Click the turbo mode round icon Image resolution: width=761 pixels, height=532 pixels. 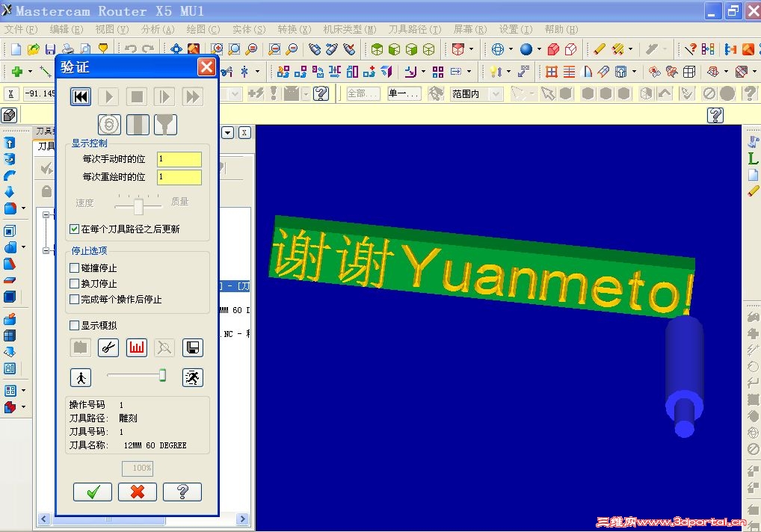point(109,125)
